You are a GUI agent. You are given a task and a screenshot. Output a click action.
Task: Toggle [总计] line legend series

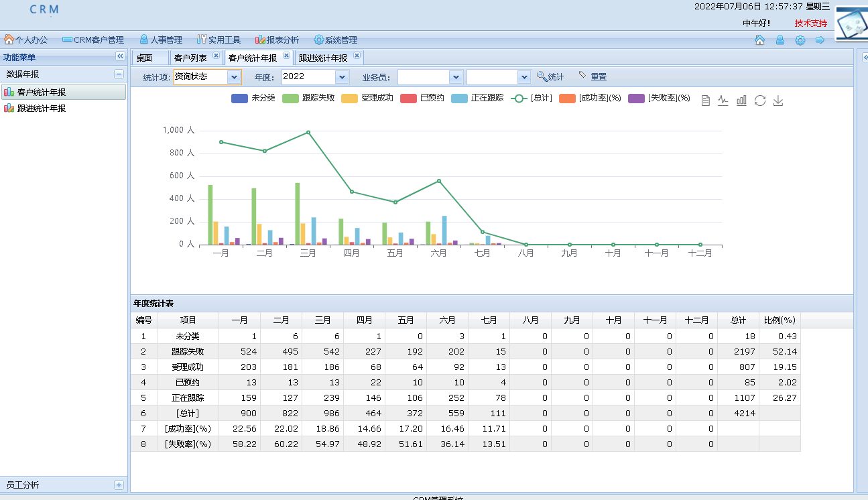click(x=532, y=98)
